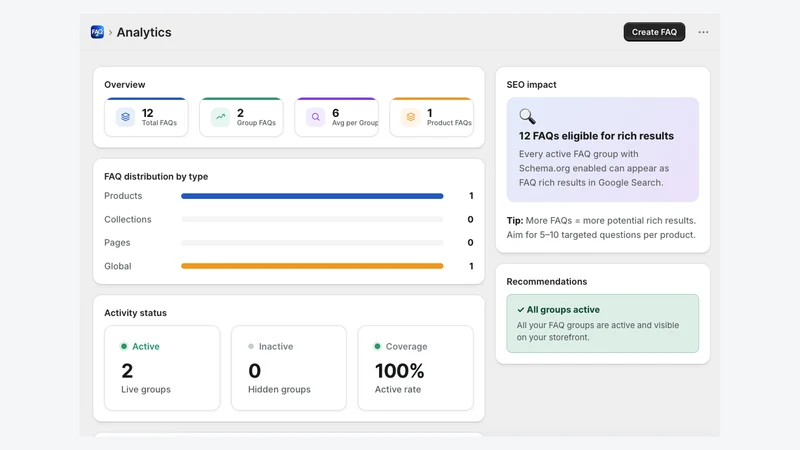
Task: Click the blue Products distribution bar
Action: click(x=312, y=196)
